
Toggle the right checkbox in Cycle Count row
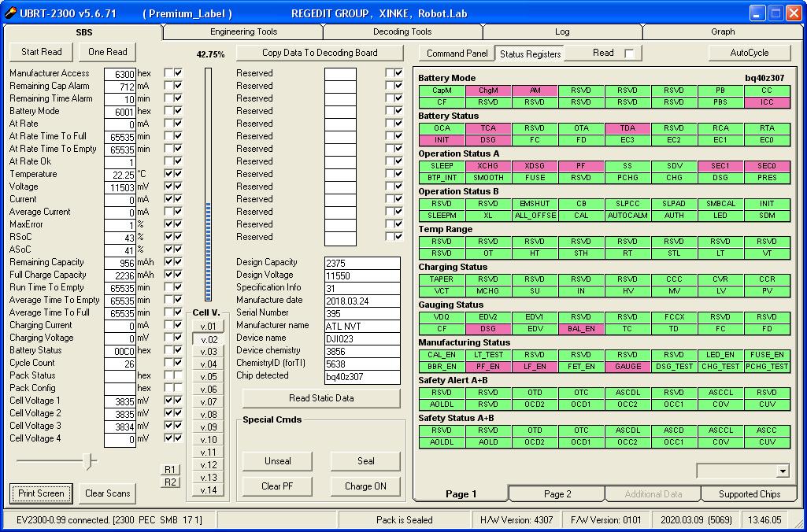click(178, 363)
